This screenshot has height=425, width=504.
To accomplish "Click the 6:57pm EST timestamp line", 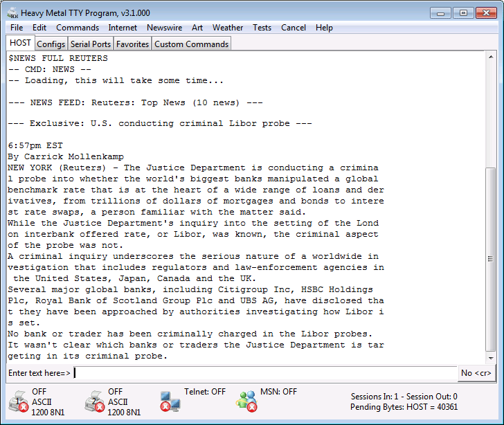I will 35,145.
